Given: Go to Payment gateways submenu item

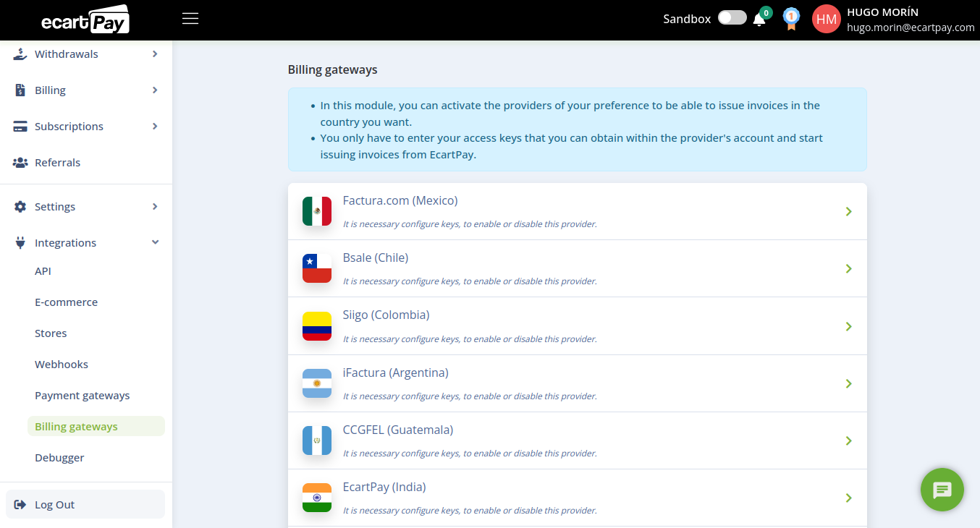Looking at the screenshot, I should coord(83,396).
